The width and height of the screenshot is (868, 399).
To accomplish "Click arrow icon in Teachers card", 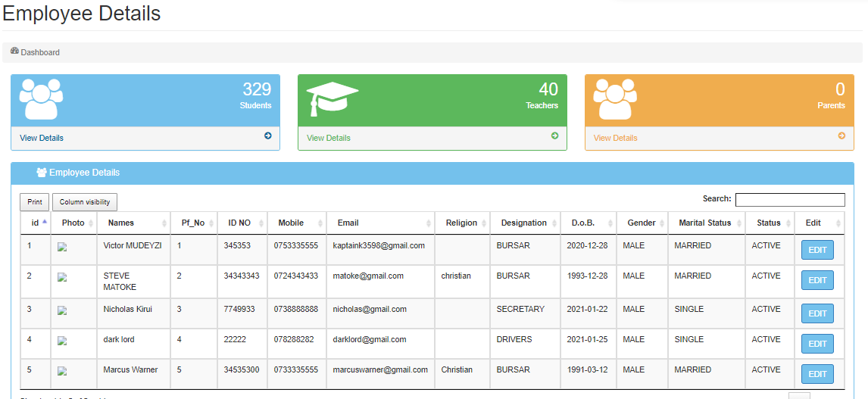I will (554, 136).
